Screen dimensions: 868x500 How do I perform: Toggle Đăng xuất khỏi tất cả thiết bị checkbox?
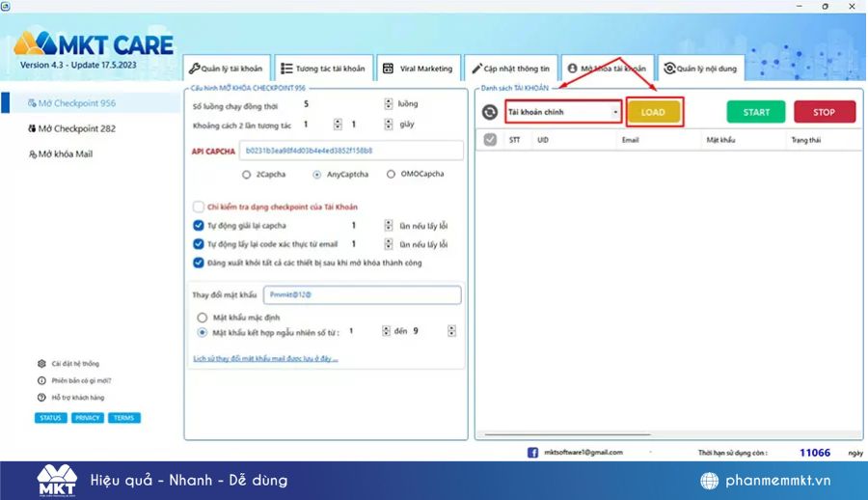198,263
